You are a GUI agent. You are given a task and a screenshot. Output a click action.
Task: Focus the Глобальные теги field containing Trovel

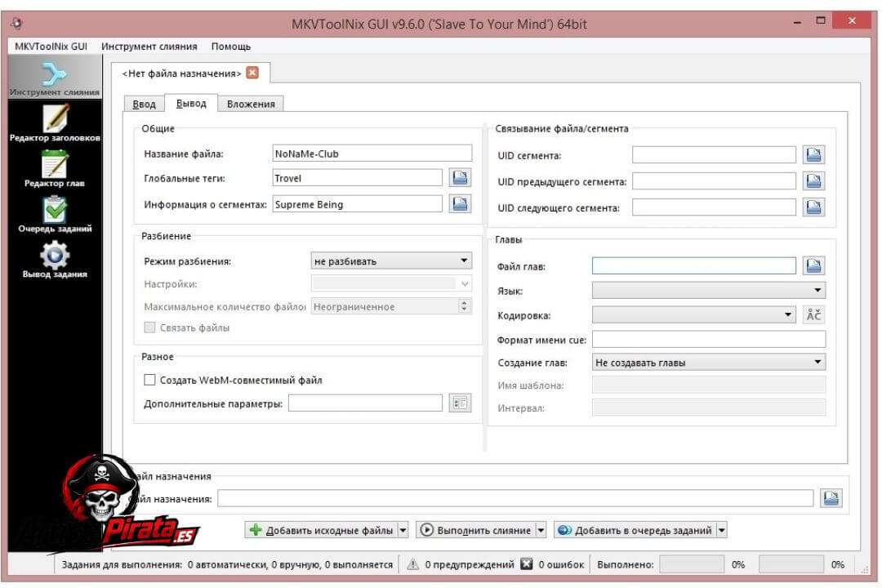click(357, 178)
